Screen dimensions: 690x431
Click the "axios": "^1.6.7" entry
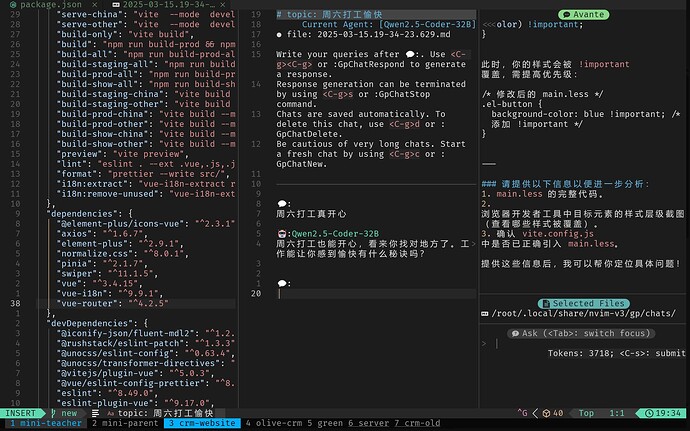tap(102, 234)
